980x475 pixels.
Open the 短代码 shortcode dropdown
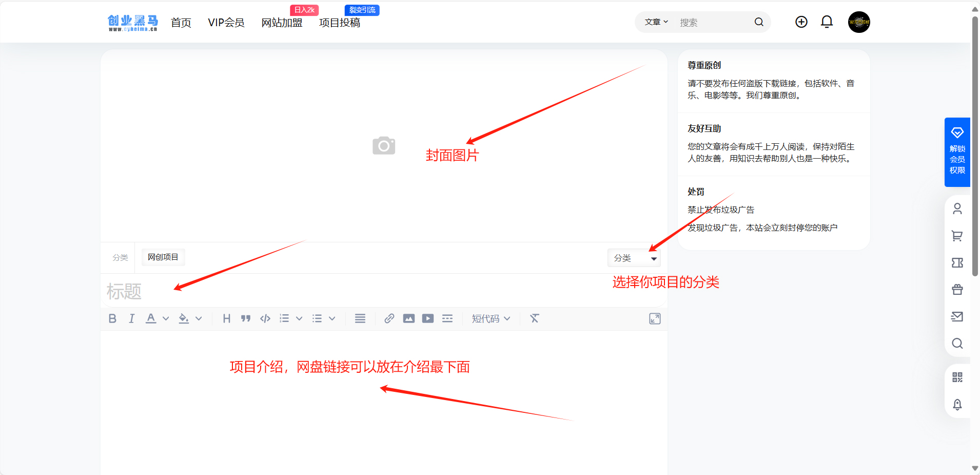(490, 318)
